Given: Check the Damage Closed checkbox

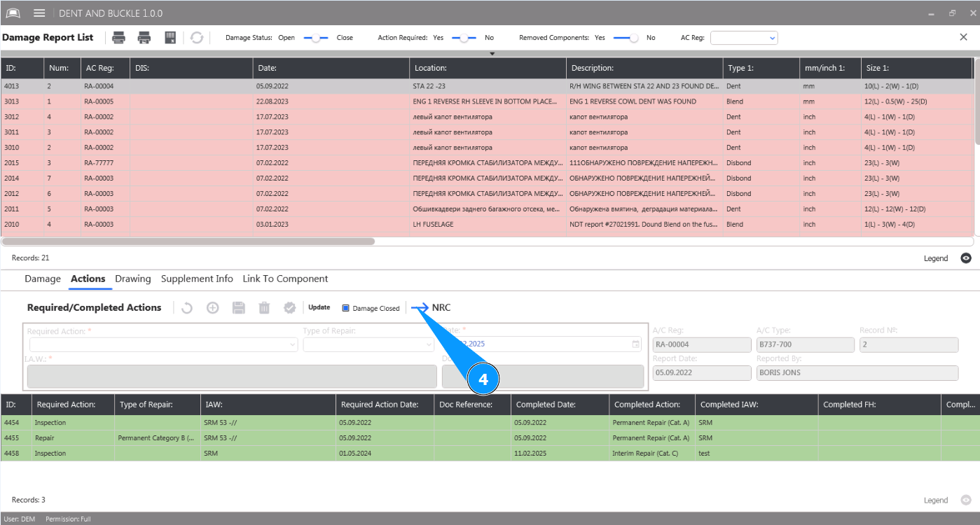Looking at the screenshot, I should (x=346, y=308).
